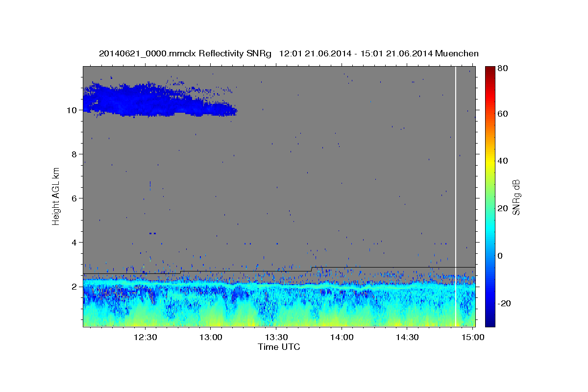This screenshot has height=392, width=588.
Task: Click the cyan cloud layer band near 2 km
Action: [279, 286]
